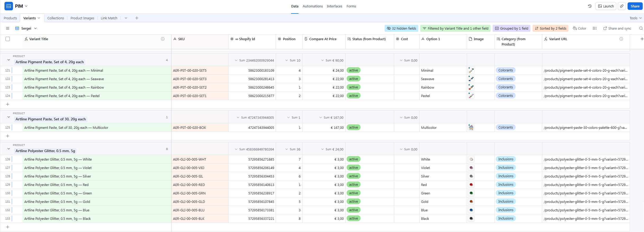Add a new table with plus icon

[137, 18]
